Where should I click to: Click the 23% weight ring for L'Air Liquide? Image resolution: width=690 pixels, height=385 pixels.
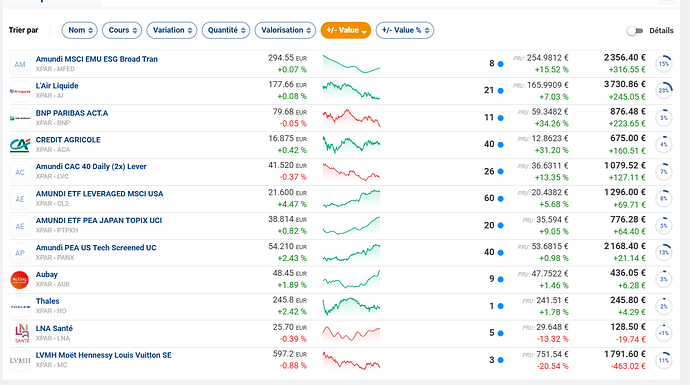tap(664, 91)
